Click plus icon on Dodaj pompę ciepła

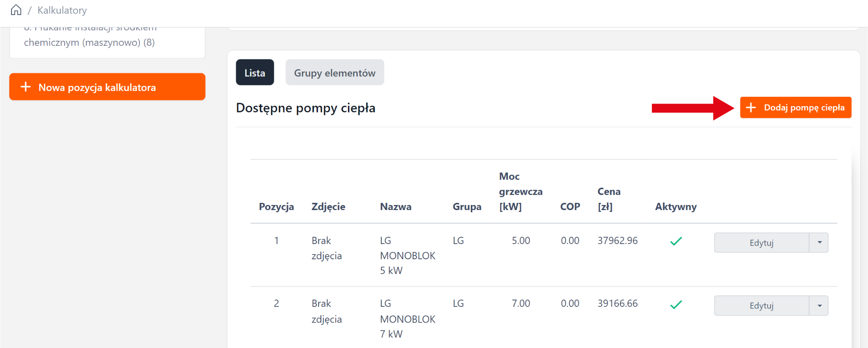[x=751, y=107]
